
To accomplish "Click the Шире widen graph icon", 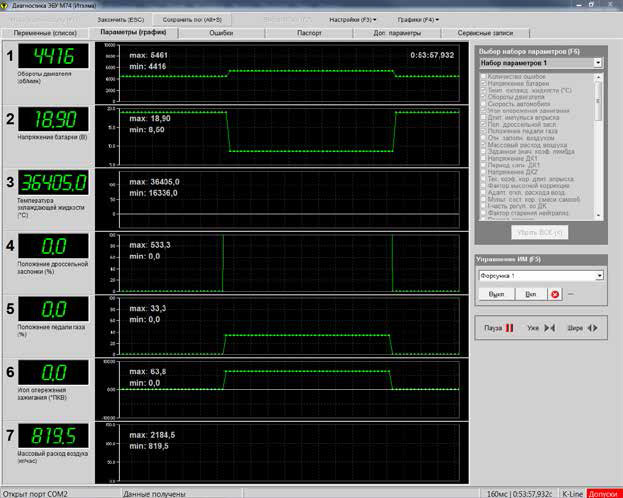I will pyautogui.click(x=592, y=327).
